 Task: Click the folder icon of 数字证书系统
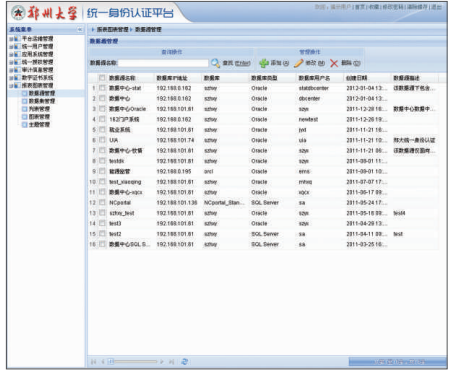click(17, 78)
